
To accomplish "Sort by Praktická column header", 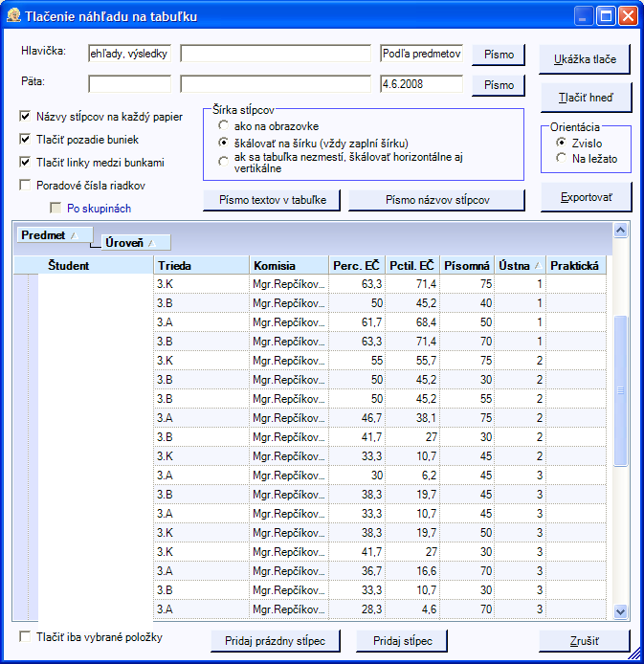I will pyautogui.click(x=576, y=266).
